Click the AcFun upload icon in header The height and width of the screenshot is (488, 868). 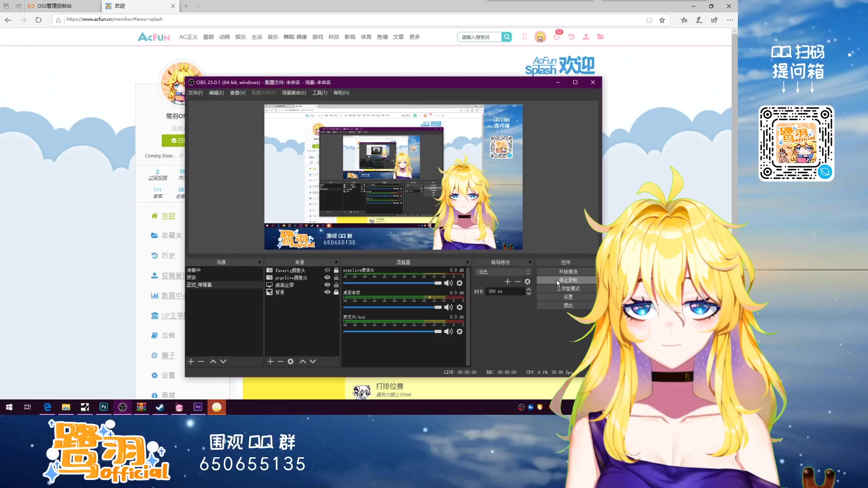586,37
